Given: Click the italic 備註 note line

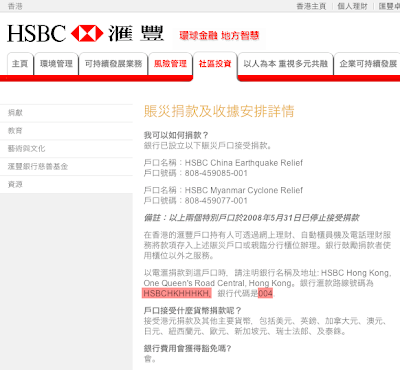Looking at the screenshot, I should (251, 218).
